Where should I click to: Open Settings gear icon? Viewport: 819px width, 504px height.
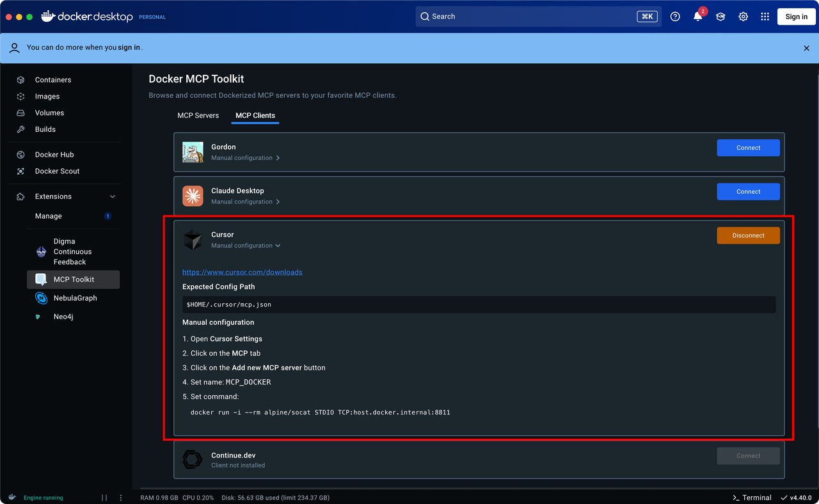(x=743, y=17)
